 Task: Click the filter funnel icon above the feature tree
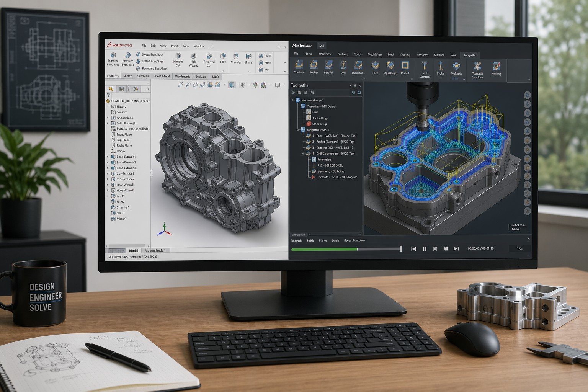pos(109,95)
